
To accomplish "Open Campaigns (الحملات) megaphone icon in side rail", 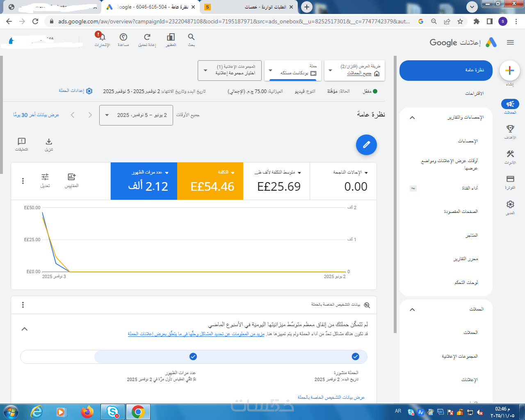I will (x=510, y=104).
